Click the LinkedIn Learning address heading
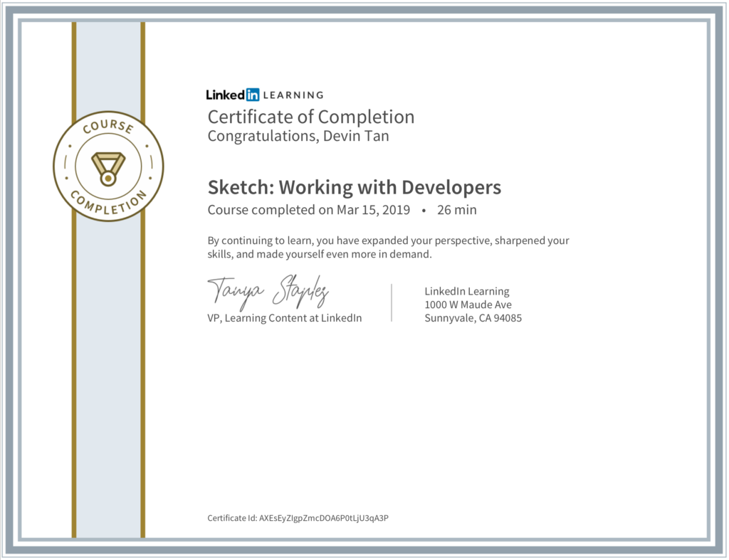The width and height of the screenshot is (729, 560). (466, 291)
